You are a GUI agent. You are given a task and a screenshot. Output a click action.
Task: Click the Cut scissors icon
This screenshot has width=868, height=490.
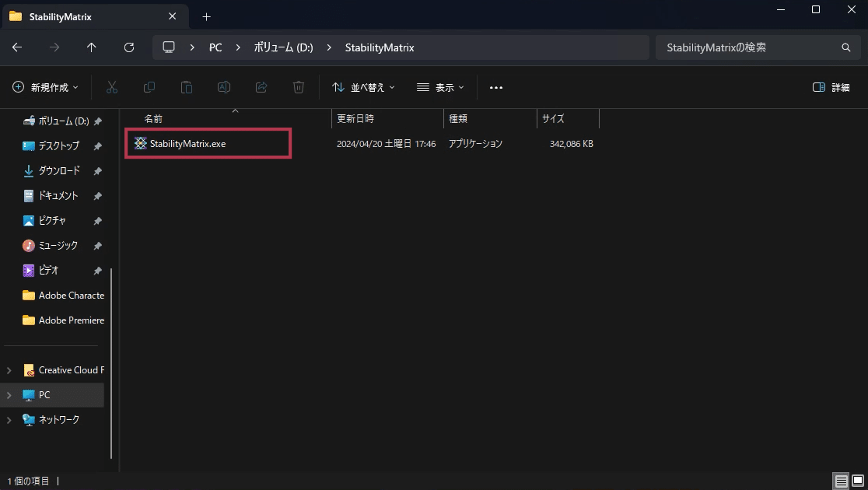point(112,87)
